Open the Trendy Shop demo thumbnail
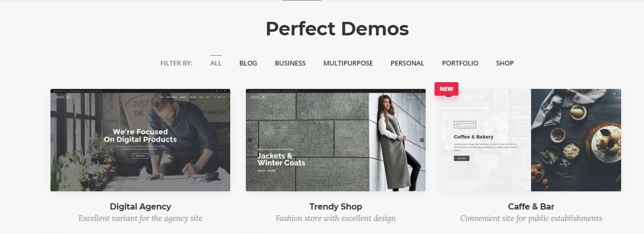Screen dimensions: 644x234 click(336, 140)
